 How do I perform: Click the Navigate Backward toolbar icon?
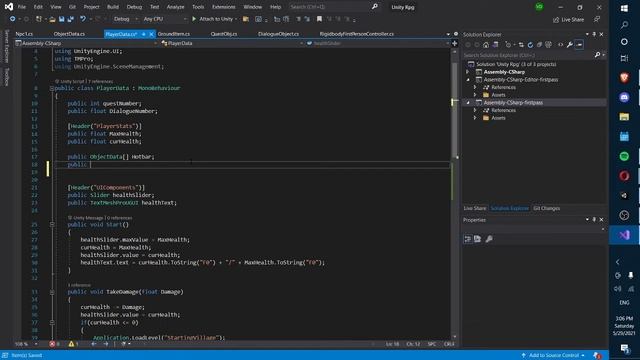coord(13,19)
